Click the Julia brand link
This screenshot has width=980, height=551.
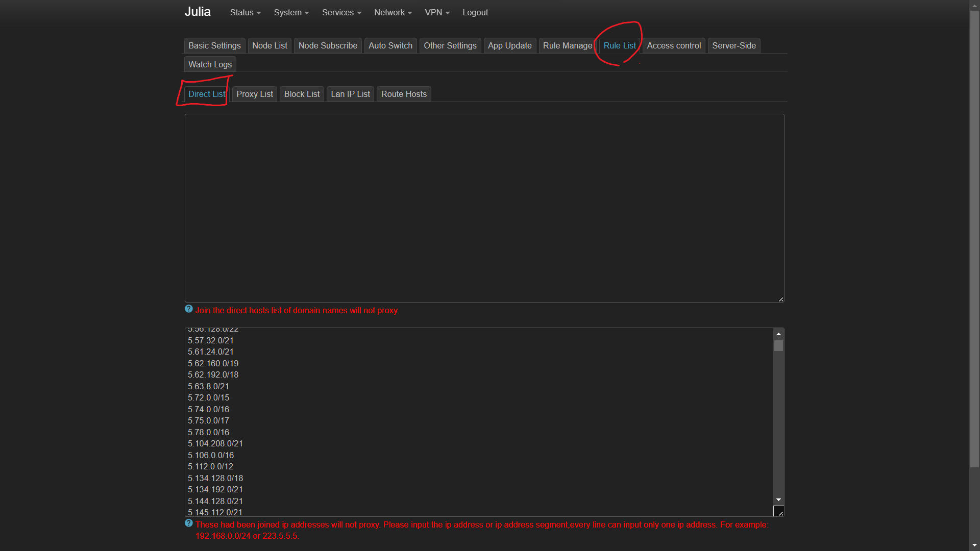tap(198, 12)
